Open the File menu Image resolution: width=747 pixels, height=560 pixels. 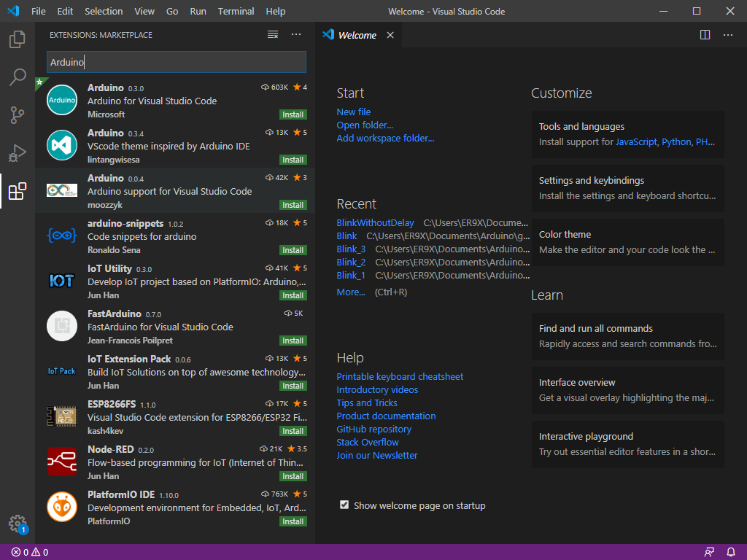[x=39, y=12]
